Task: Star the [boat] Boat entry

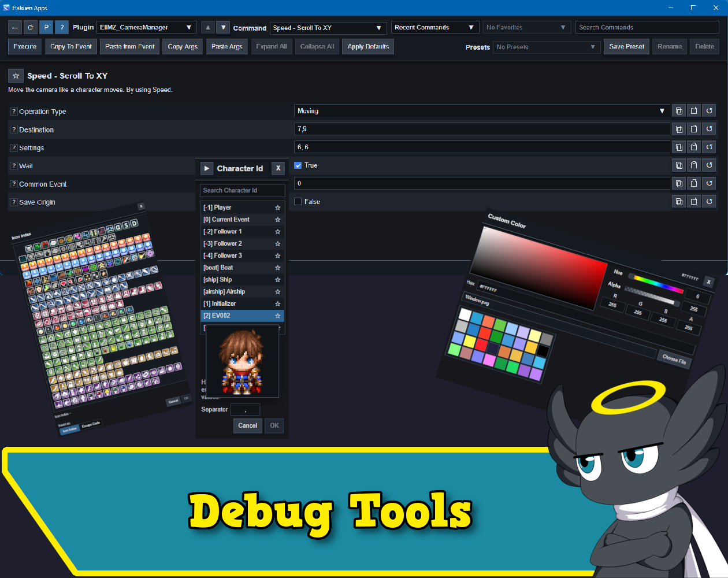Action: point(278,268)
